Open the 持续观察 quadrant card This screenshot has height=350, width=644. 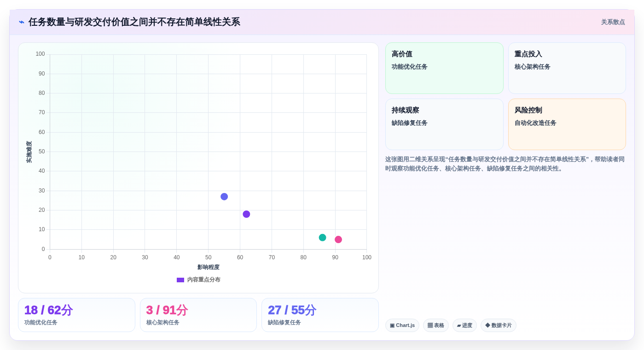[x=444, y=124]
